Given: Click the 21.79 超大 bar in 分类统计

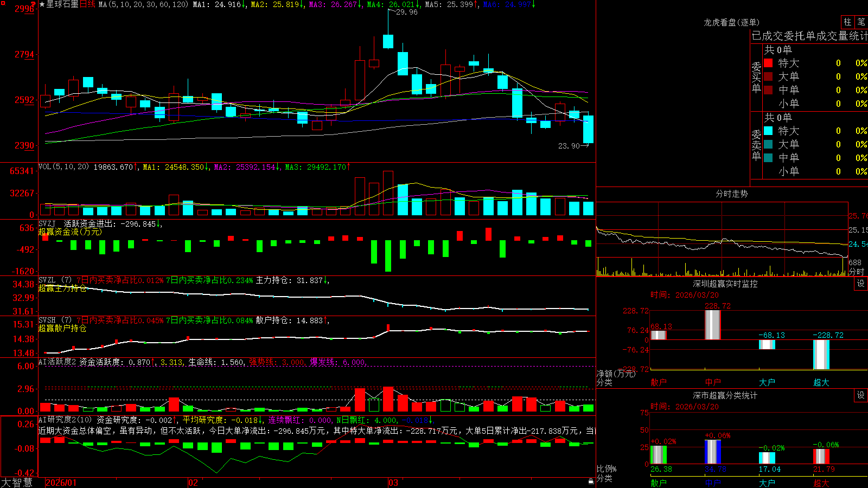Looking at the screenshot, I should [x=821, y=457].
